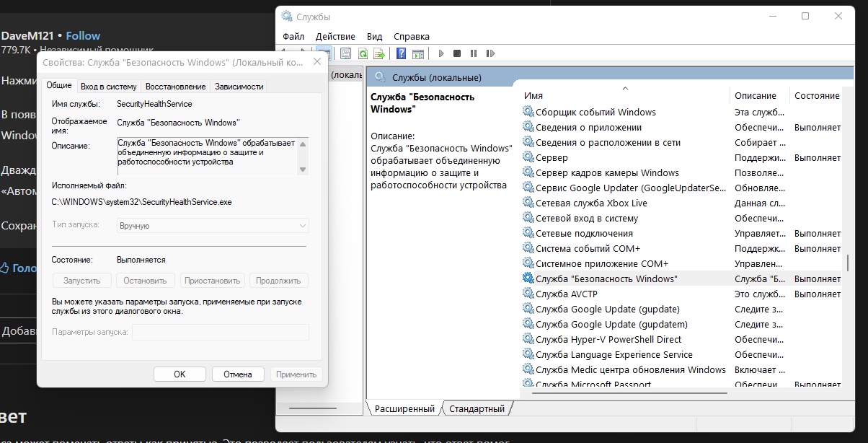This screenshot has width=868, height=443.
Task: Click the gear icon beside Сетевые подключения
Action: pyautogui.click(x=528, y=233)
